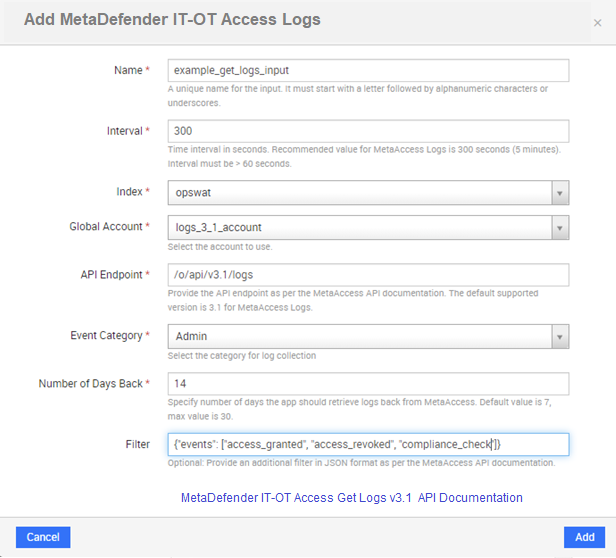The height and width of the screenshot is (558, 616).
Task: Click the Name input containing example_get_logs_input
Action: 368,70
